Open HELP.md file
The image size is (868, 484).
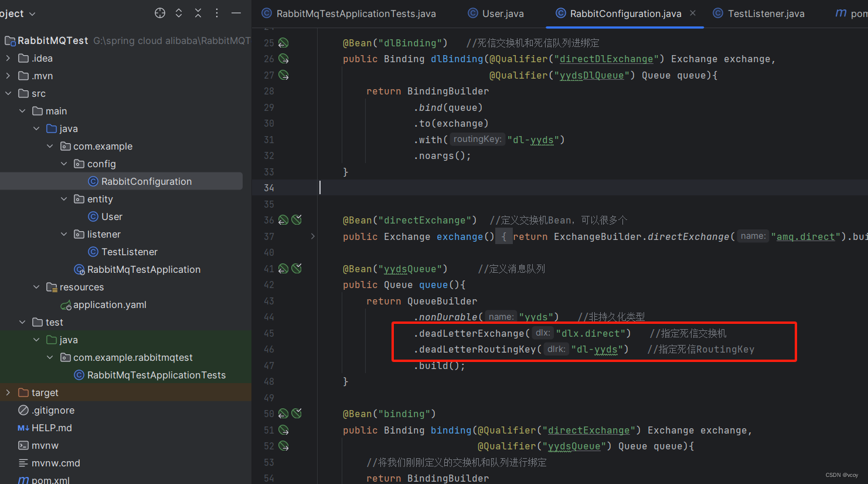pyautogui.click(x=45, y=428)
